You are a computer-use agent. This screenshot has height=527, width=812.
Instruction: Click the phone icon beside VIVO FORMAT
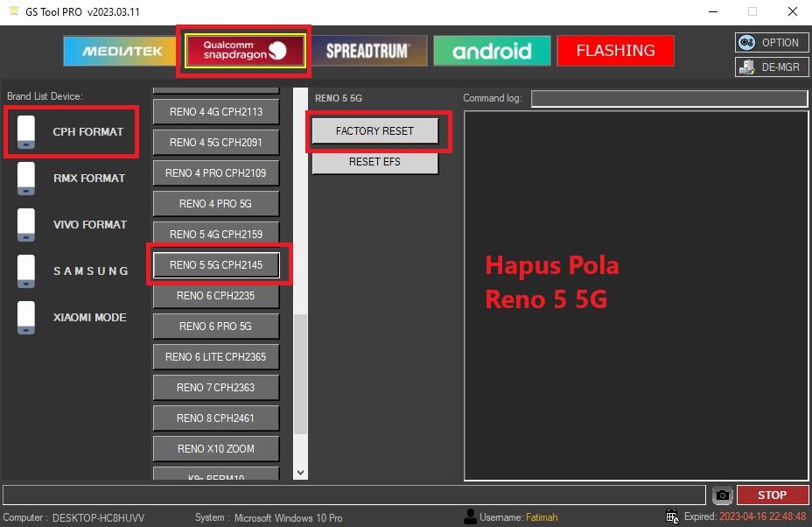pos(26,224)
